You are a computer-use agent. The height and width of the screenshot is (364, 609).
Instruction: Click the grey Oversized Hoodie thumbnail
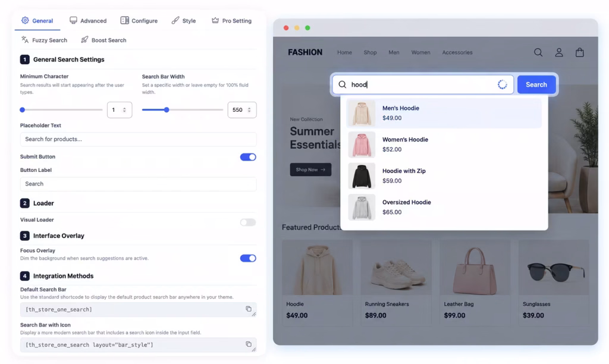click(x=362, y=208)
